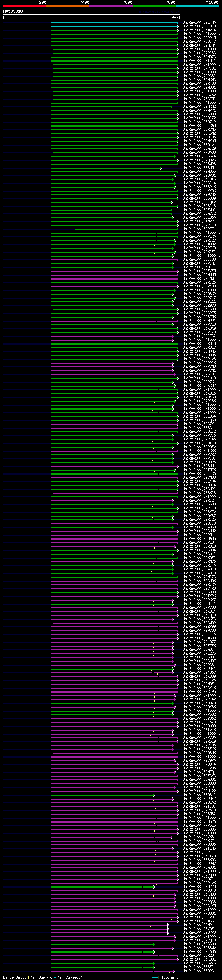Click the UniRef100_A3A7J9 label
222x980 pixels.
pos(199,122)
